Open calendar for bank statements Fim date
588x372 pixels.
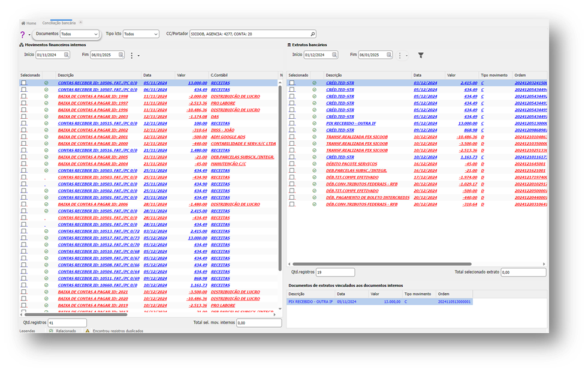click(389, 55)
